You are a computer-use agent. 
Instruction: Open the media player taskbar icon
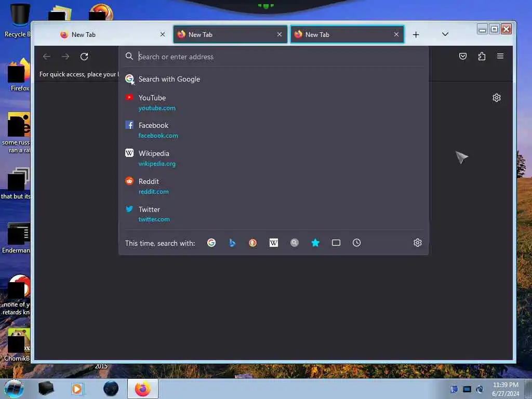point(77,389)
